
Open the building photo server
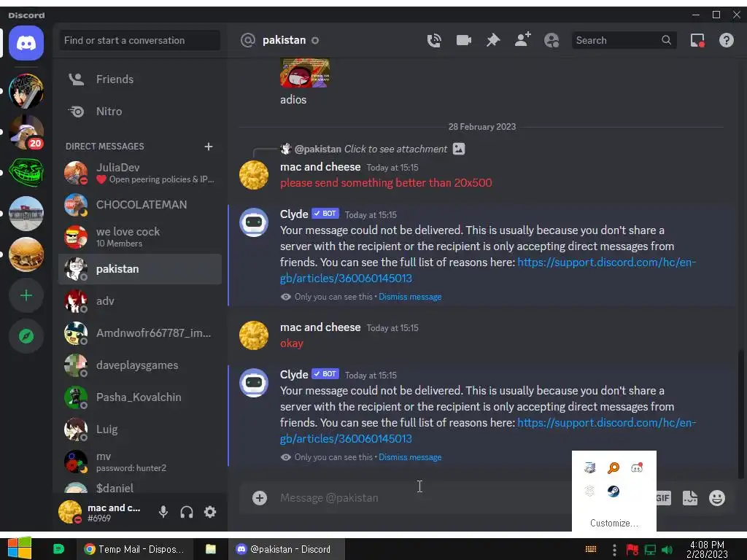pyautogui.click(x=26, y=214)
